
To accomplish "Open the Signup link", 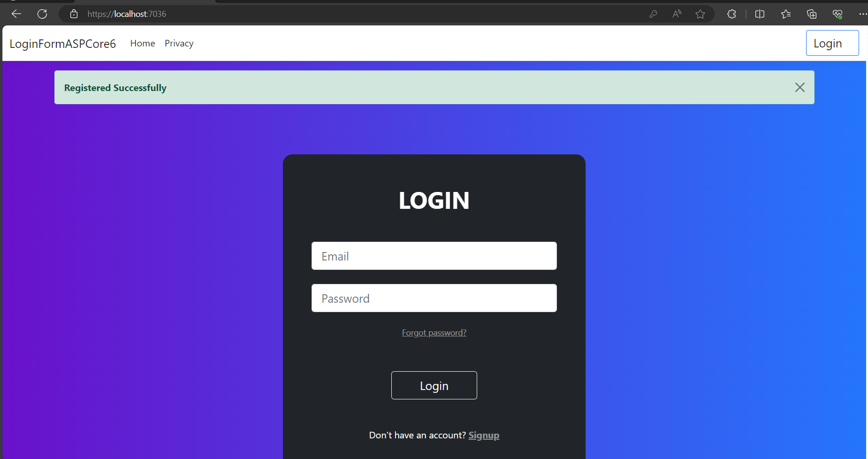I will tap(484, 436).
